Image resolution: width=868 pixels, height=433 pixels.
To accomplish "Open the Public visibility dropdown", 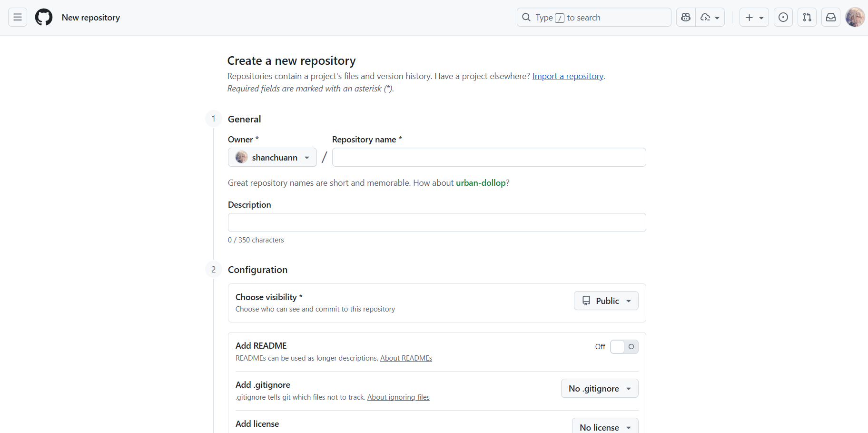I will click(x=606, y=301).
